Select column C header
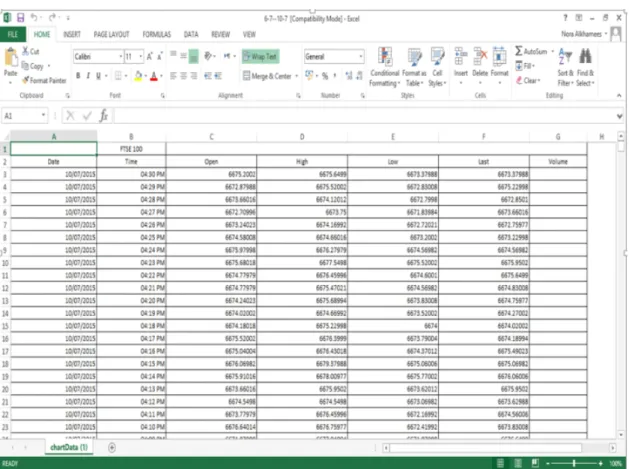This screenshot has height=469, width=629. point(211,136)
